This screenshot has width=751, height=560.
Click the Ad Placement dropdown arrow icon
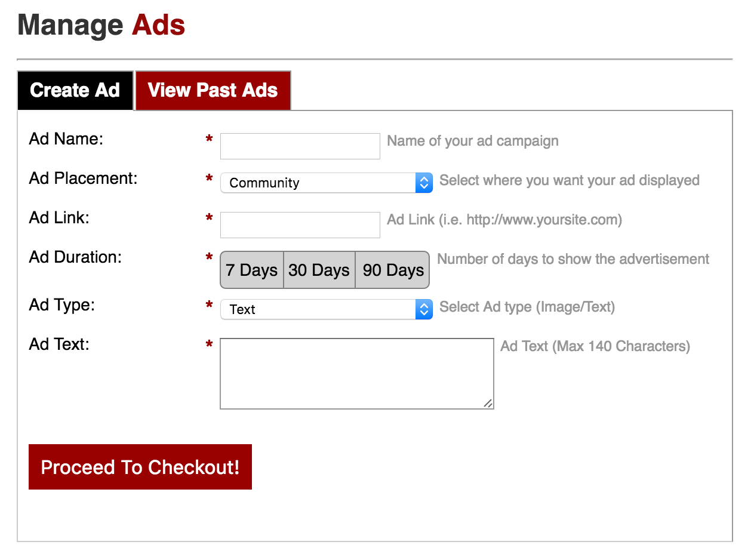(423, 183)
